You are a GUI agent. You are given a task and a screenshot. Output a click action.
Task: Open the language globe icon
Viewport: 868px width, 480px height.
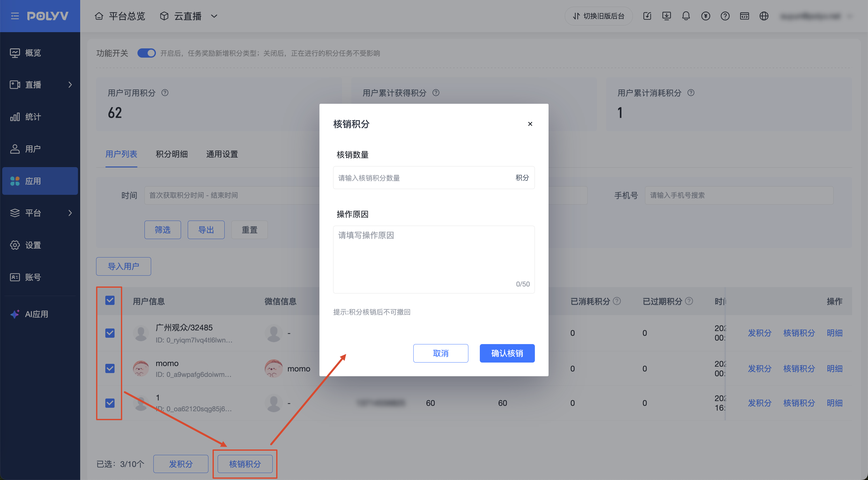coord(764,16)
